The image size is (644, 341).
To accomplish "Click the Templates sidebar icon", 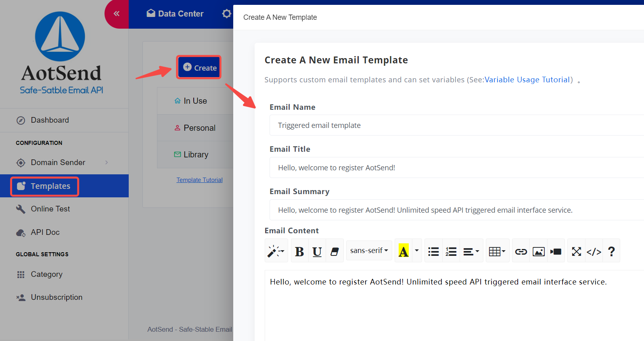I will 21,186.
